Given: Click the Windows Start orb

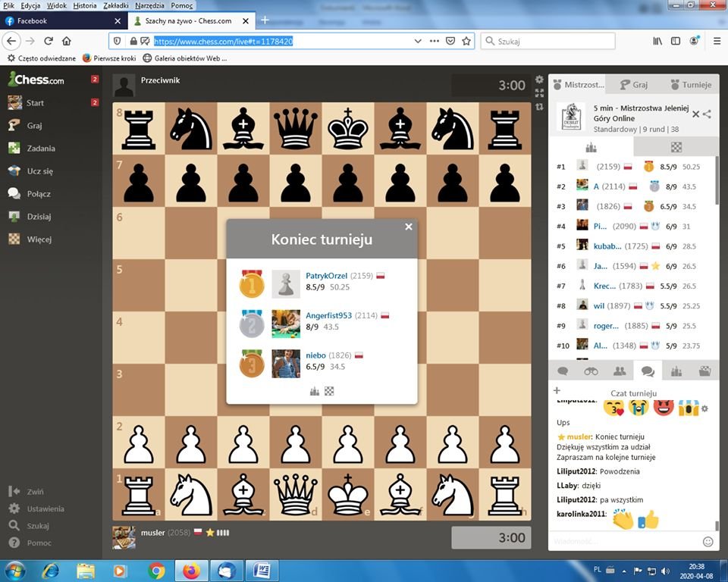Looking at the screenshot, I should coord(14,571).
